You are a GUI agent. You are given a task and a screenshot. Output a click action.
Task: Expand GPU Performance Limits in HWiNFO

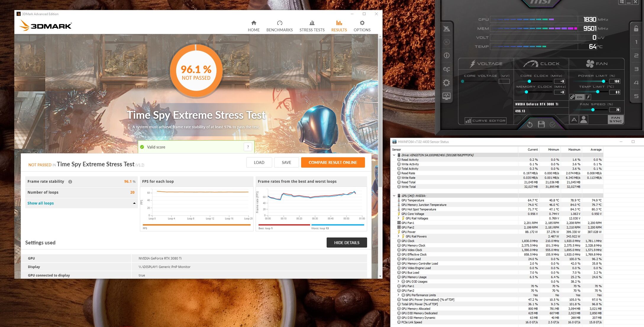[398, 295]
